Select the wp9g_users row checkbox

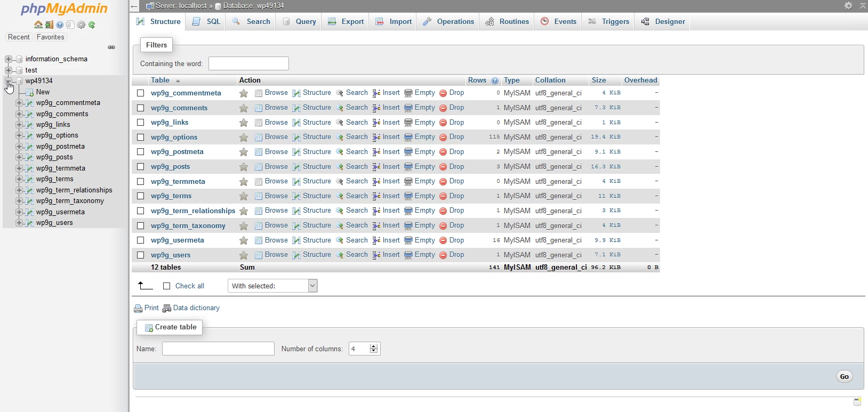point(141,255)
